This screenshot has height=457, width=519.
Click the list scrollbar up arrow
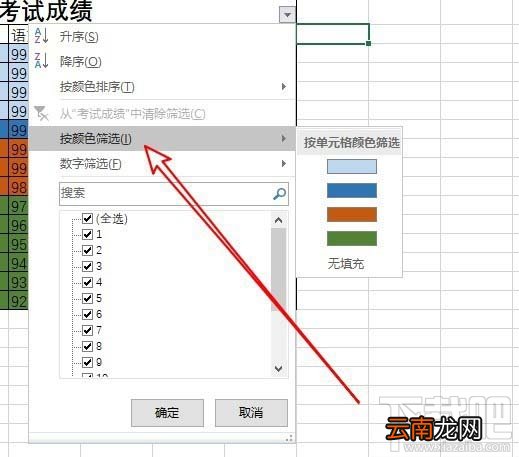pyautogui.click(x=279, y=220)
